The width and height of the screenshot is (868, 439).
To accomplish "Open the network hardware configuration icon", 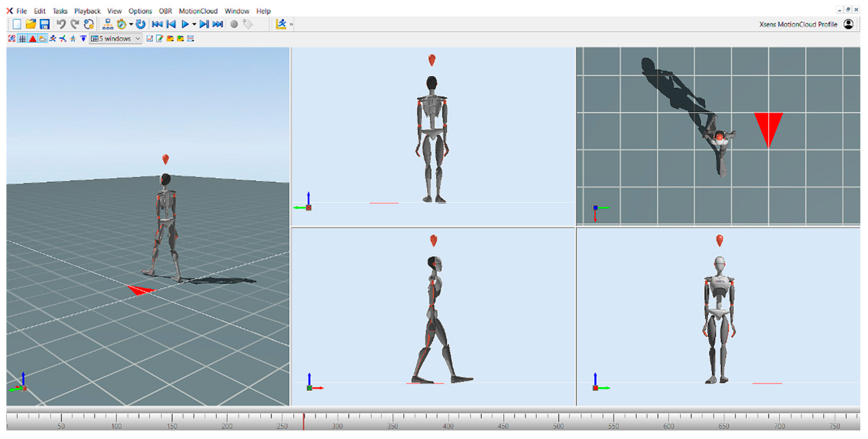I will [x=107, y=24].
